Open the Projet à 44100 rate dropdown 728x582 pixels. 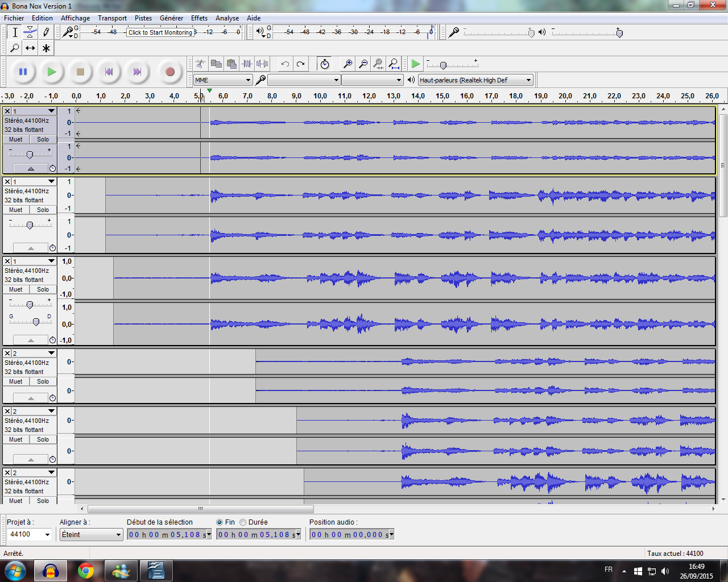pos(30,534)
